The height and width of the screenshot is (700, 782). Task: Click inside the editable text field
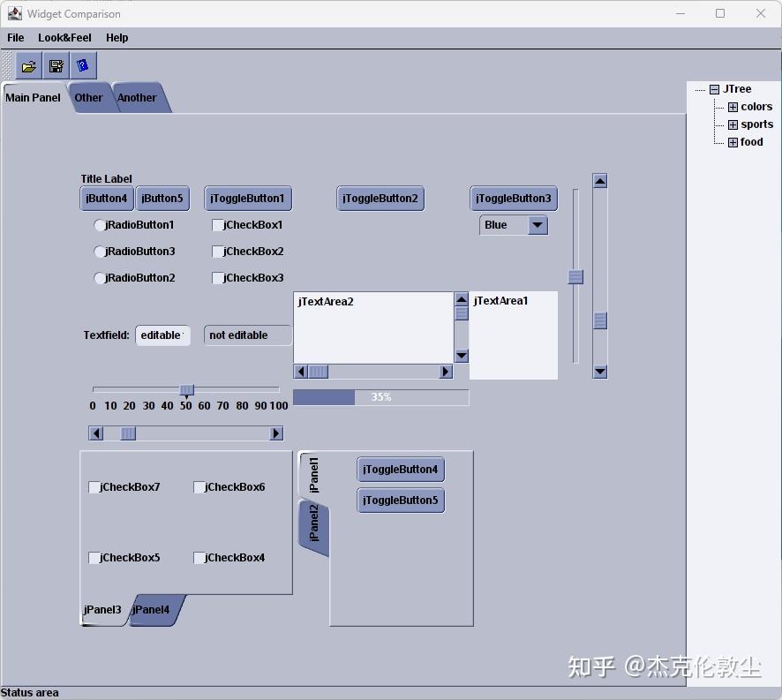coord(162,335)
